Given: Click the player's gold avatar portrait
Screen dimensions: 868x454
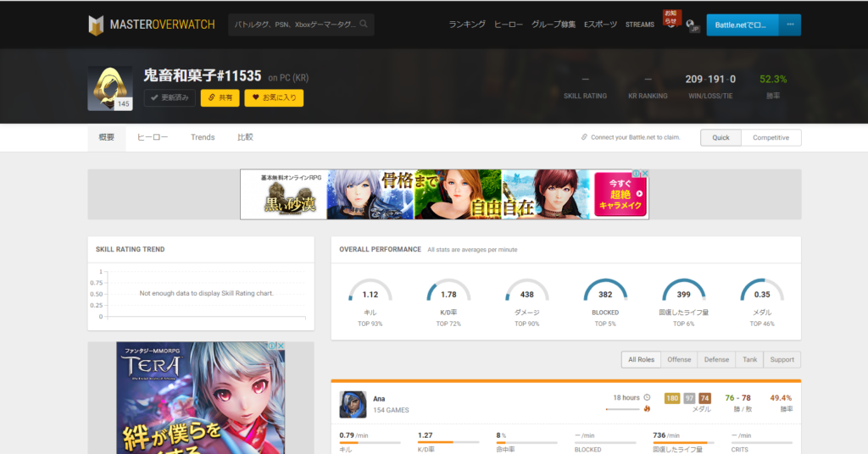Looking at the screenshot, I should [x=108, y=88].
